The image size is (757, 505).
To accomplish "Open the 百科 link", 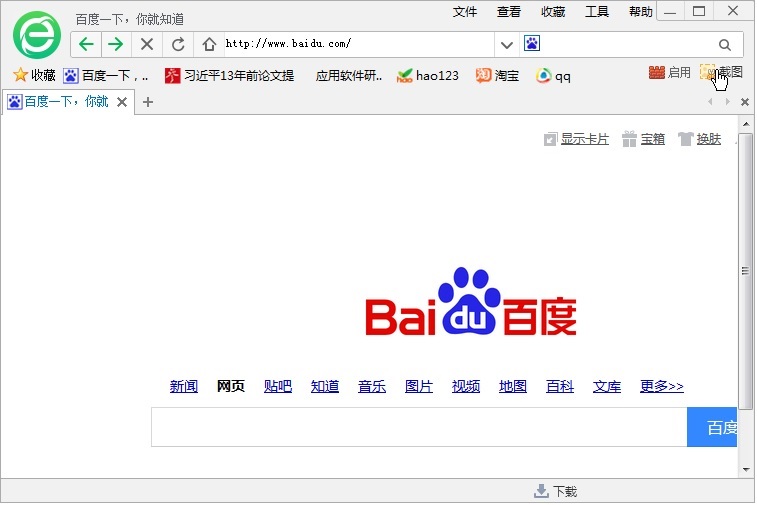I will (x=560, y=386).
